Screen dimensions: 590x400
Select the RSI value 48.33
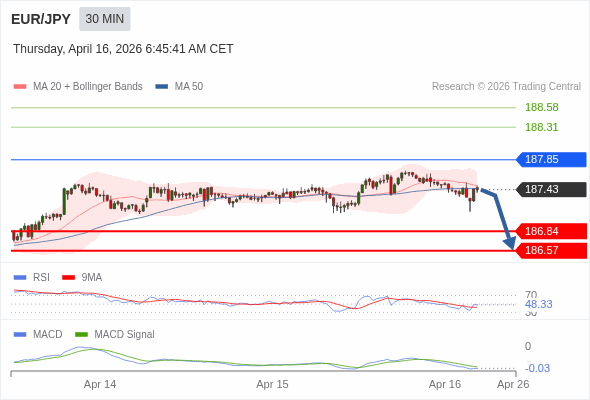coord(538,304)
